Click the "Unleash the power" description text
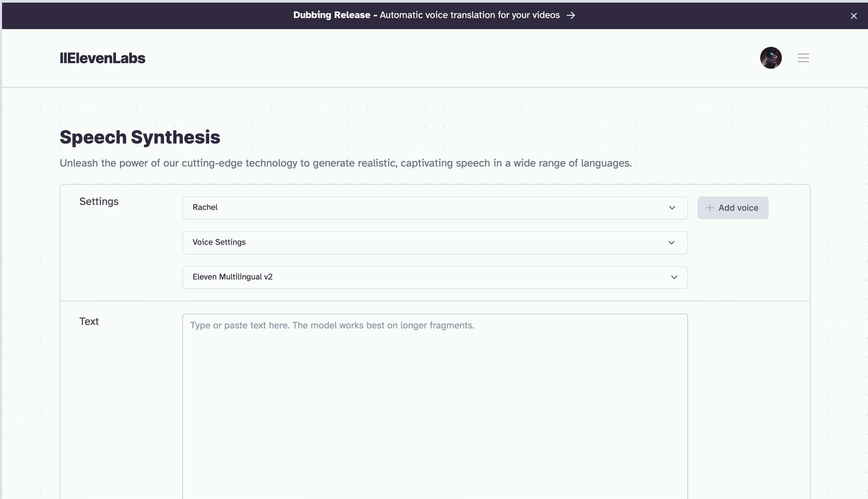Viewport: 868px width, 499px height. tap(345, 163)
